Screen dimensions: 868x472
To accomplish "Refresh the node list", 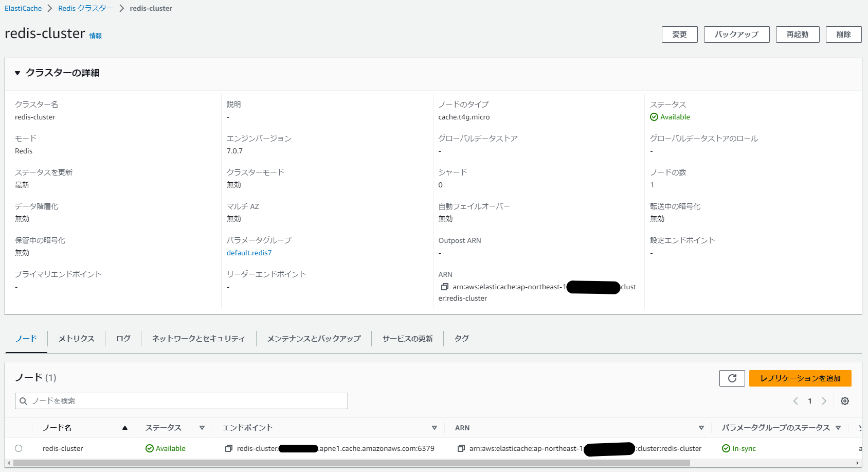I will [x=732, y=378].
